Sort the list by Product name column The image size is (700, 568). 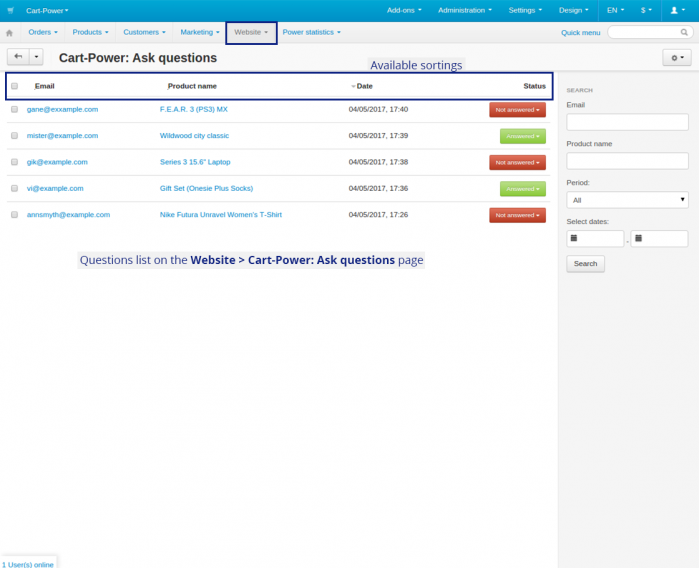click(192, 86)
